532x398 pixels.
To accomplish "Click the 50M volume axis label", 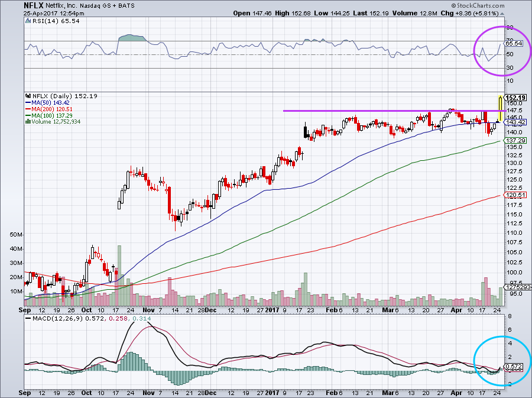I will [17, 234].
